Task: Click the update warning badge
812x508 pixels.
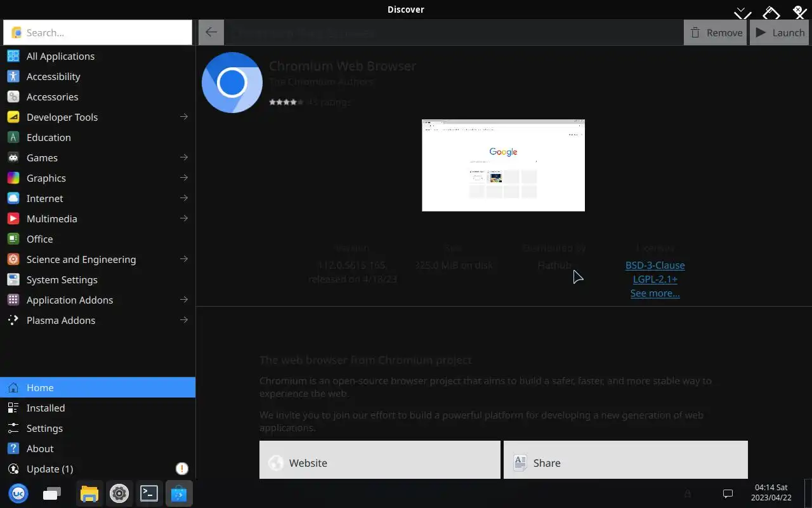Action: pos(182,469)
